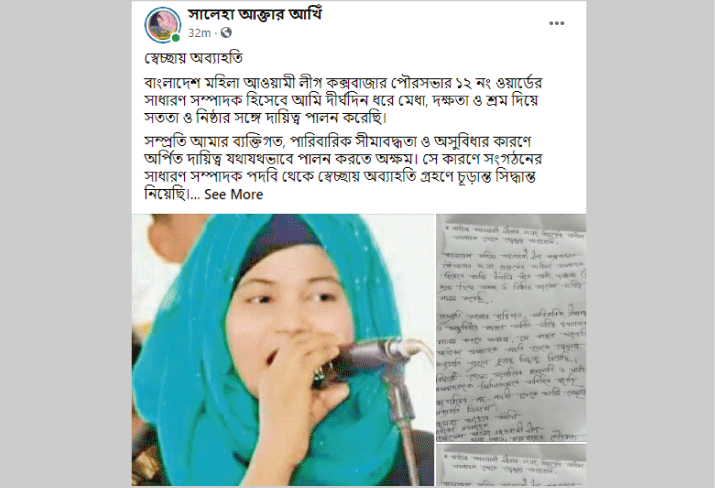Screen dimensions: 715x488
Task: Open author name সালেহা আক্তার আখিঁ
Action: coord(255,15)
